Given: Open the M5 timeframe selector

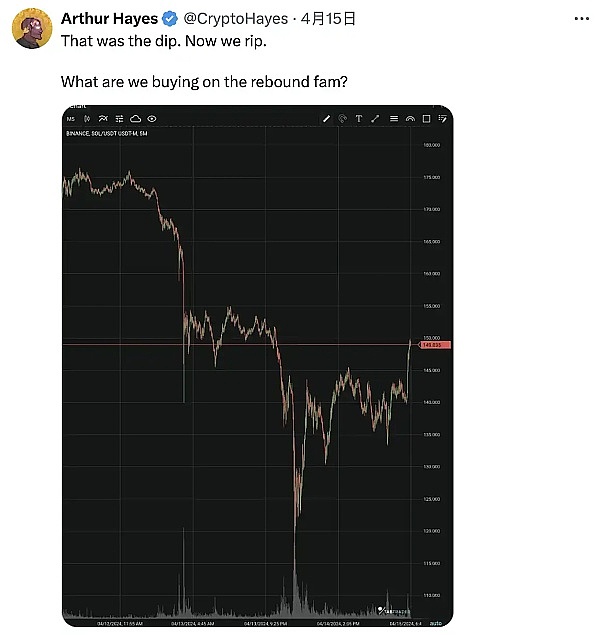Looking at the screenshot, I should 71,118.
